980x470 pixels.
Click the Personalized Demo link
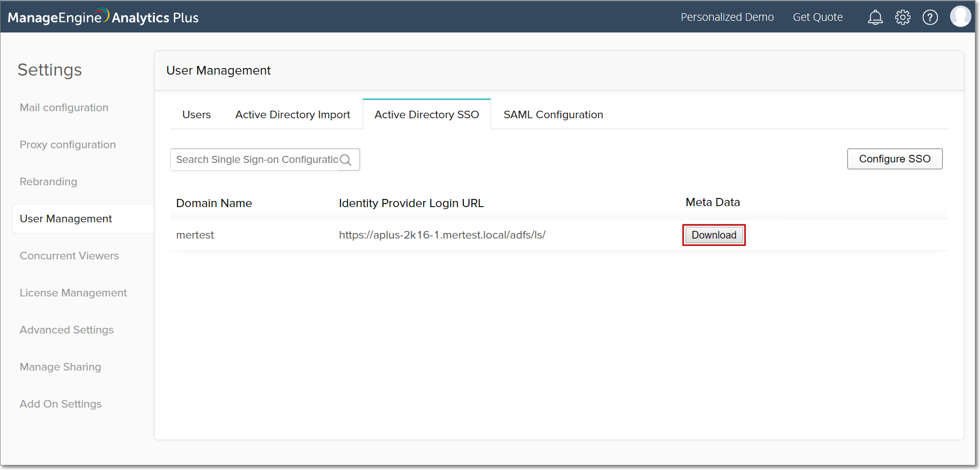tap(727, 17)
